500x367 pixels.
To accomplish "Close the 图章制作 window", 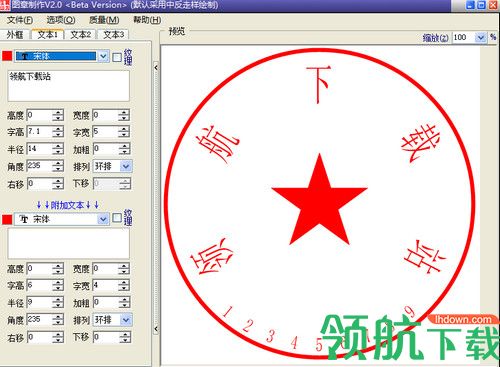I will 493,5.
